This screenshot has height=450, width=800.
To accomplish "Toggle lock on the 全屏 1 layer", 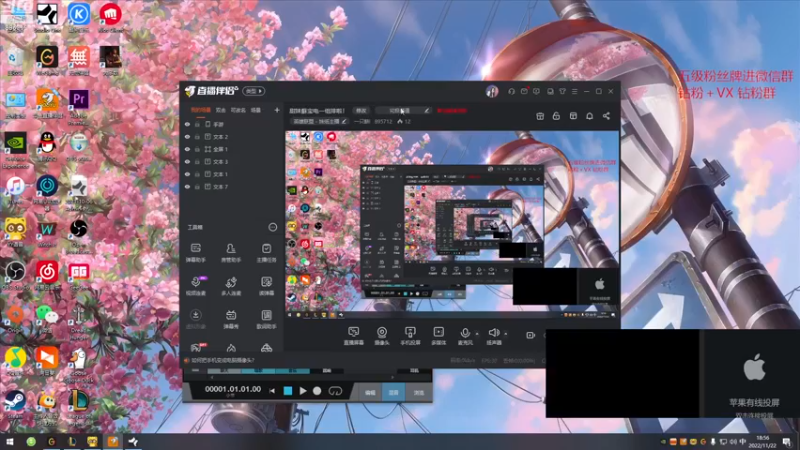I will click(x=197, y=149).
